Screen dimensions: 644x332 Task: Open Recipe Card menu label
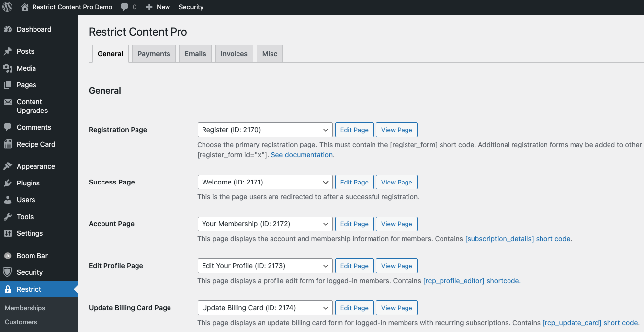pos(36,144)
